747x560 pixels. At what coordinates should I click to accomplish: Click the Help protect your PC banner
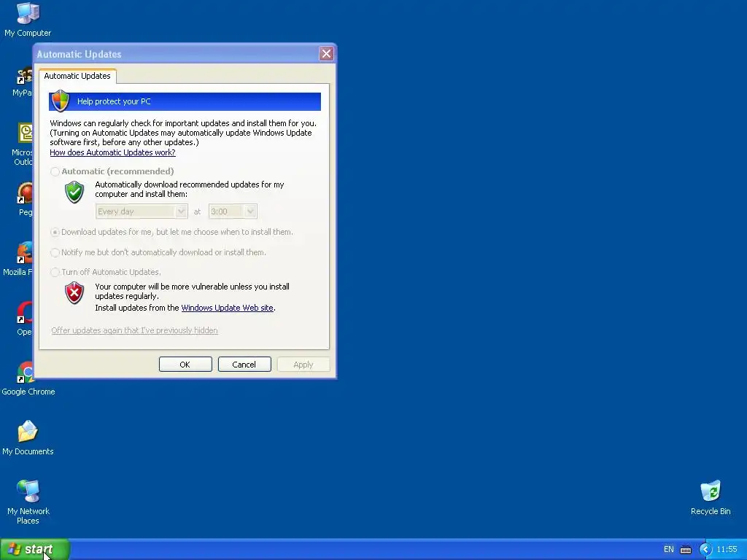(185, 101)
